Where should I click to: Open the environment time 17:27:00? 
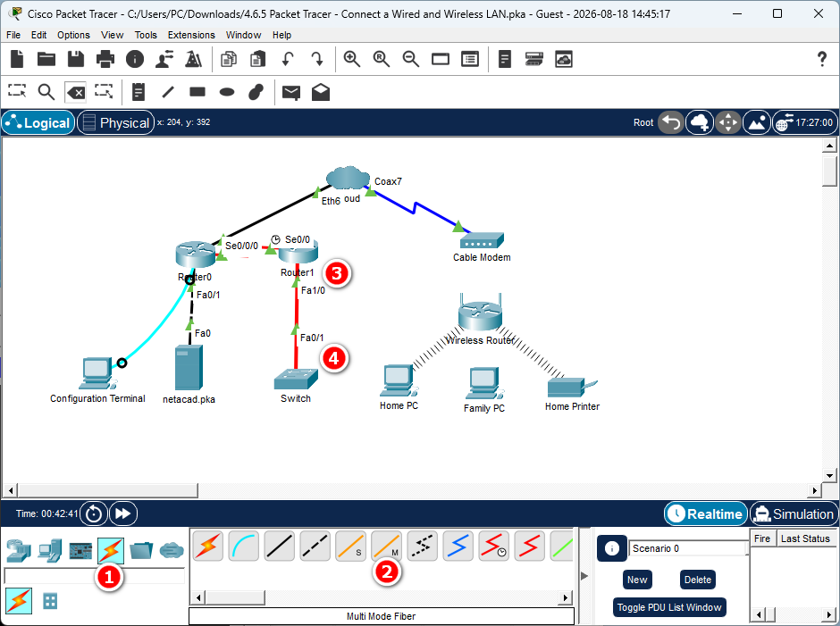[805, 122]
